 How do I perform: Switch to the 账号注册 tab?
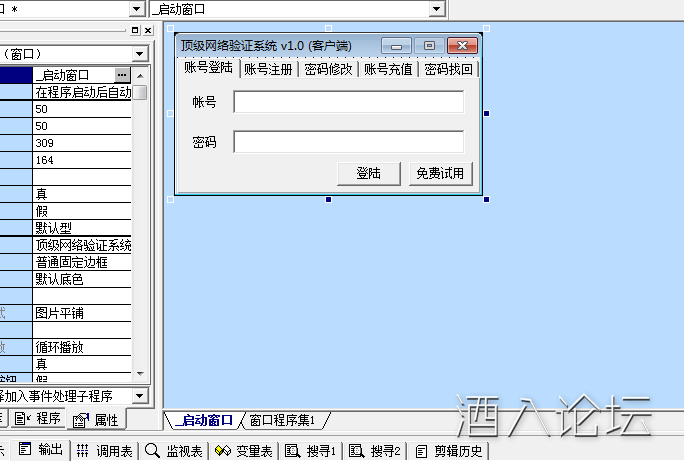pos(268,69)
